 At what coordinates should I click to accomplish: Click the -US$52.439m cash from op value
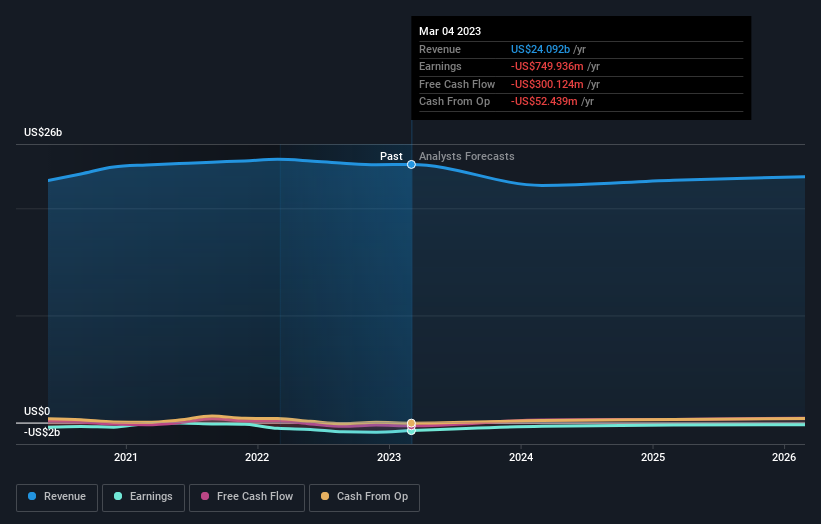click(x=544, y=102)
